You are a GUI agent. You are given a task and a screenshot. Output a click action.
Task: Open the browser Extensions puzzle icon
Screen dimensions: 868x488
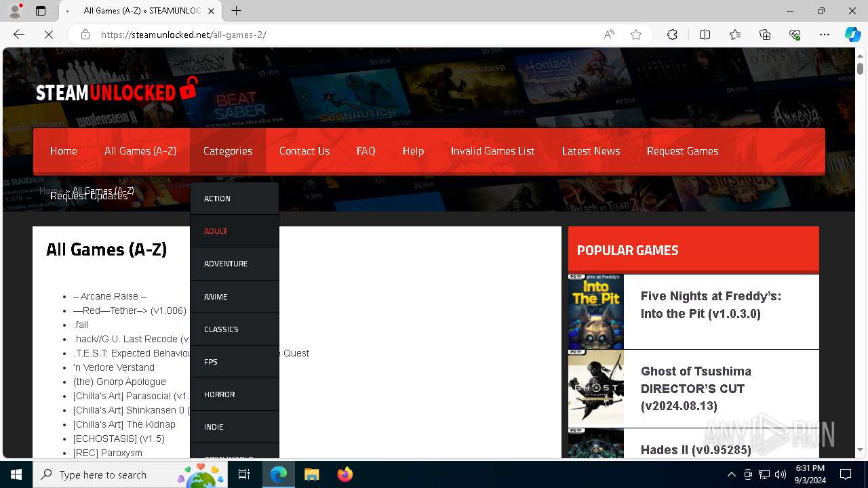(672, 35)
